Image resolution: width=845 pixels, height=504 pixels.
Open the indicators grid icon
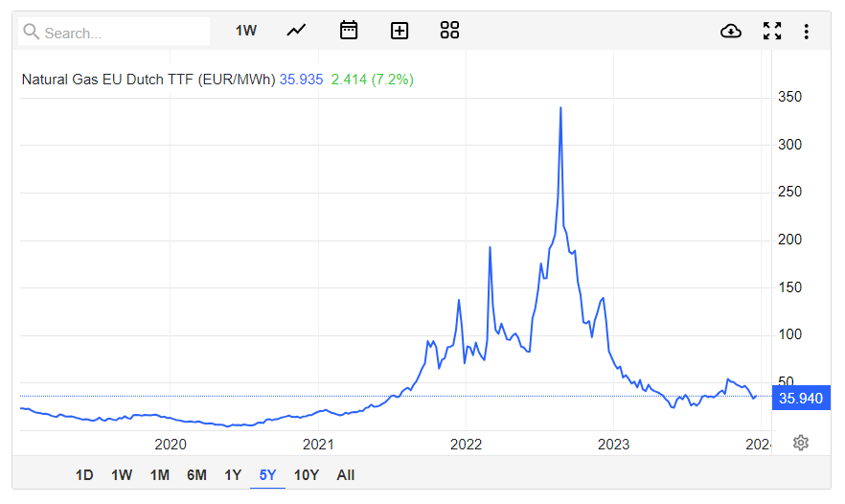[449, 31]
